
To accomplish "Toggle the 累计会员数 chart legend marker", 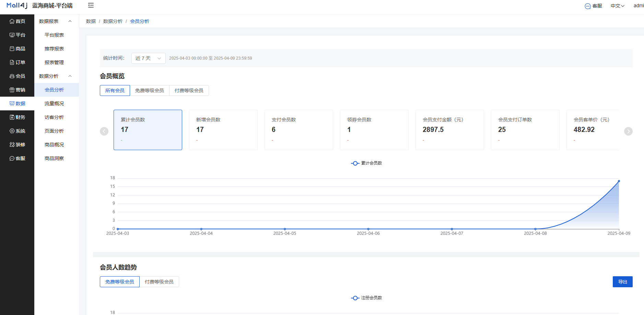I will pos(355,163).
